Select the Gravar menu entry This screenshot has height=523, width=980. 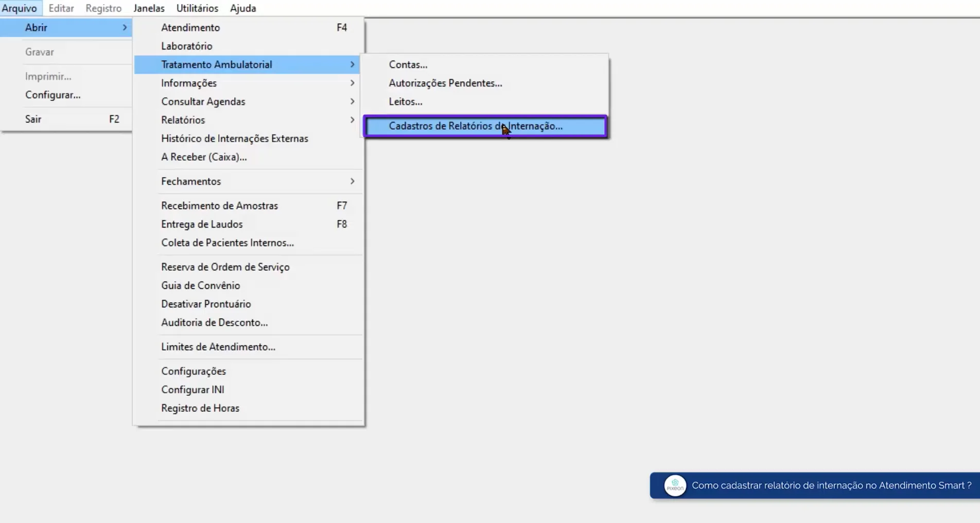[x=66, y=52]
